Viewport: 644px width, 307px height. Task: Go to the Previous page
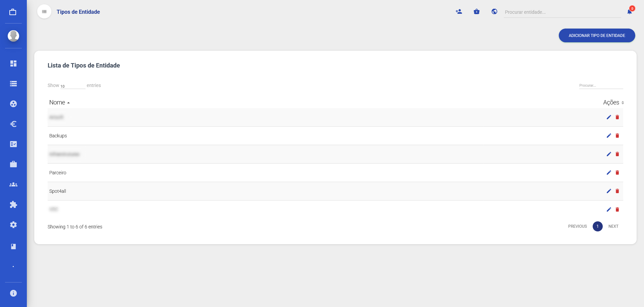pyautogui.click(x=577, y=226)
